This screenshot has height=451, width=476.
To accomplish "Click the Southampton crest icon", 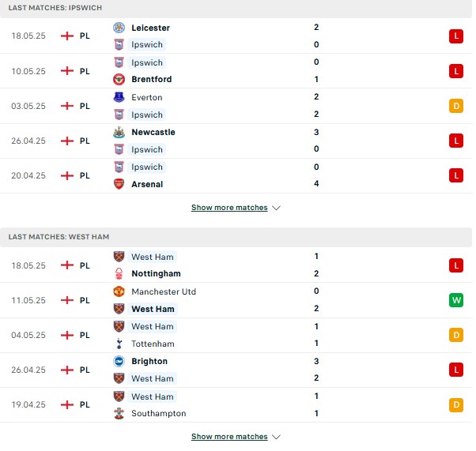I will (x=119, y=413).
